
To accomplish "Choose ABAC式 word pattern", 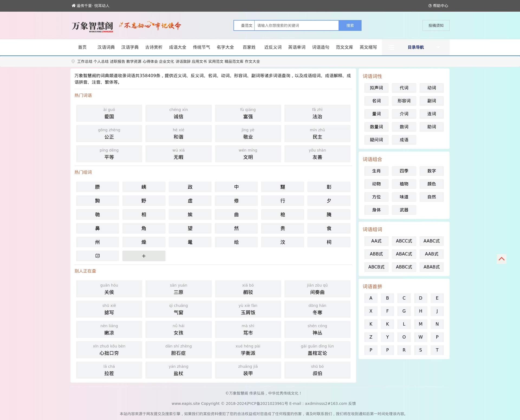I will coord(404,254).
